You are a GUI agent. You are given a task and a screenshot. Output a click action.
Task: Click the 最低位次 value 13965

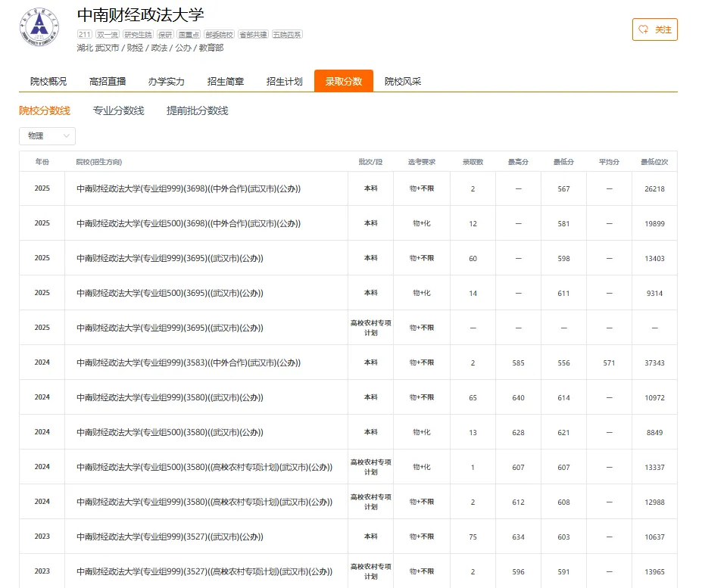click(x=654, y=572)
